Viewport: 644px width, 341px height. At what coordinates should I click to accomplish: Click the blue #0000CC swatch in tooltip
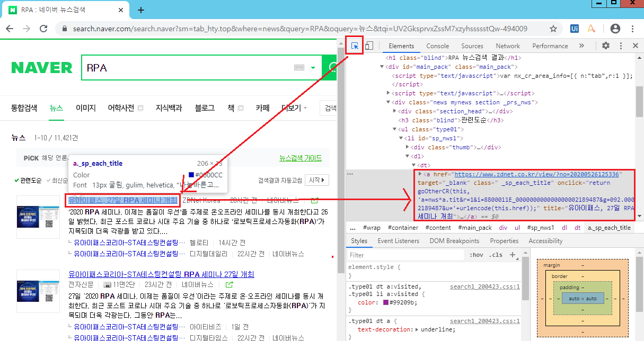pos(192,175)
